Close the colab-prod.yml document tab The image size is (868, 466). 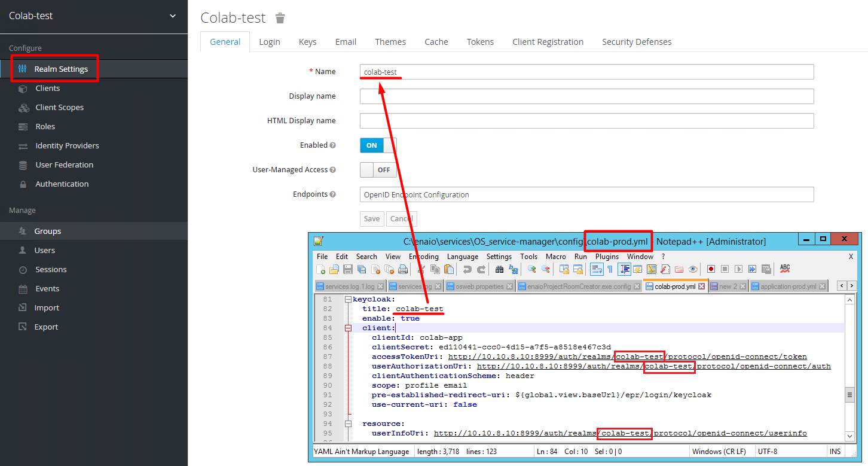(702, 287)
